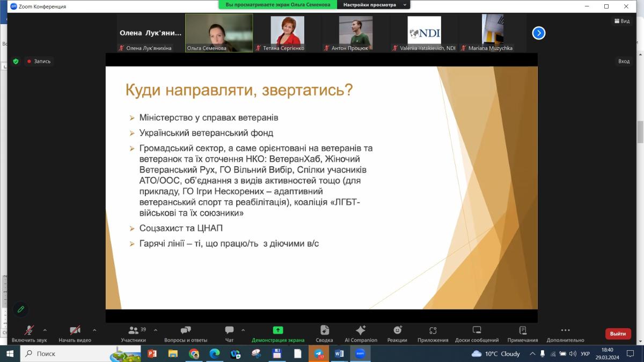Screen dimensions: 644x362
Task: Click the red Выйти leave button
Action: click(x=618, y=334)
